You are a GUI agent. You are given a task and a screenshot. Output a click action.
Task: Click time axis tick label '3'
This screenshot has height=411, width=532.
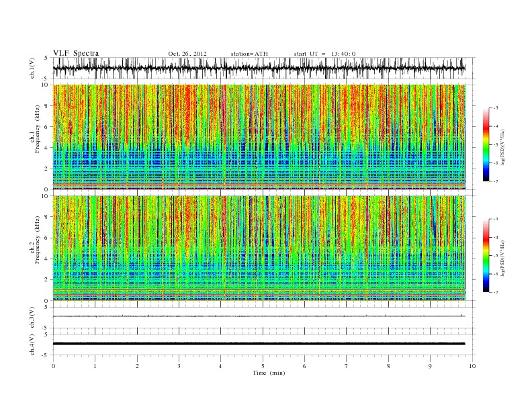pyautogui.click(x=179, y=366)
